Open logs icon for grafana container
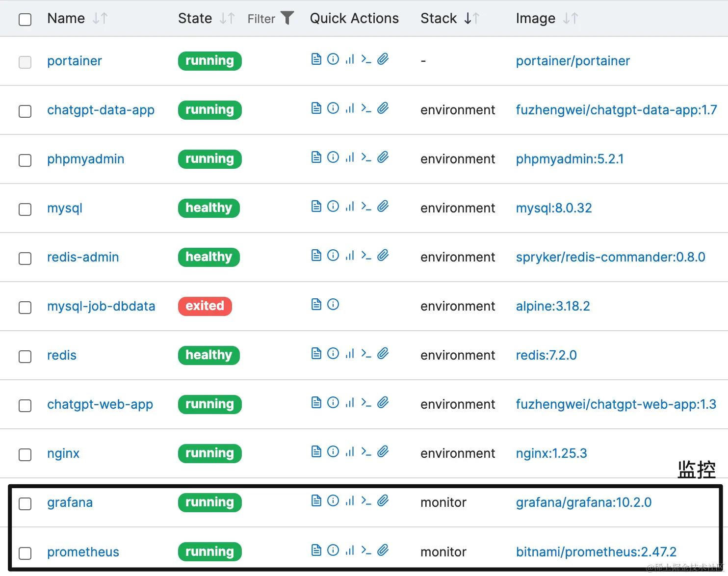The width and height of the screenshot is (728, 576). pos(316,501)
